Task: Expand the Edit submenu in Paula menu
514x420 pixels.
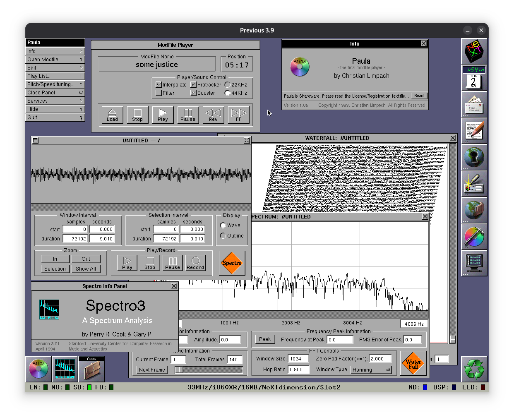Action: click(x=55, y=68)
